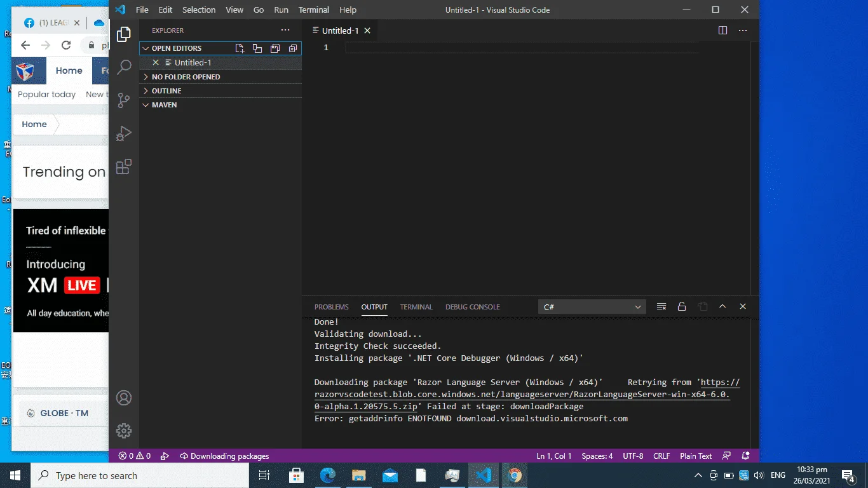This screenshot has width=868, height=488.
Task: Clear the Output panel
Action: pos(661,307)
